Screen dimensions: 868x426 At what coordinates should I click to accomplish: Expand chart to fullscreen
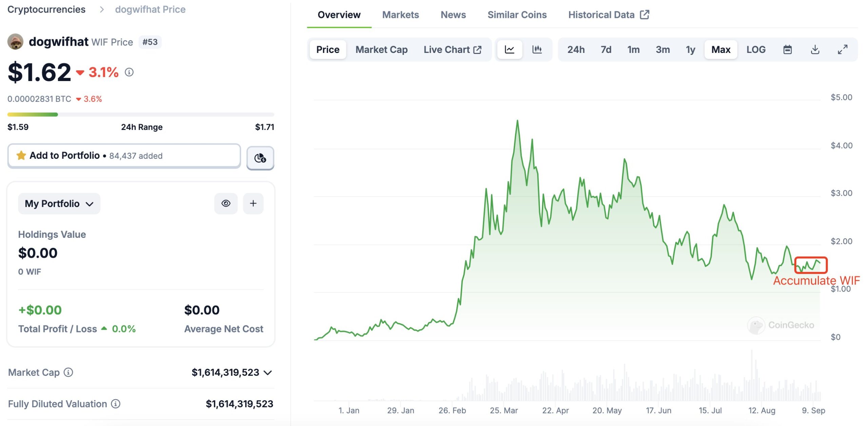843,50
